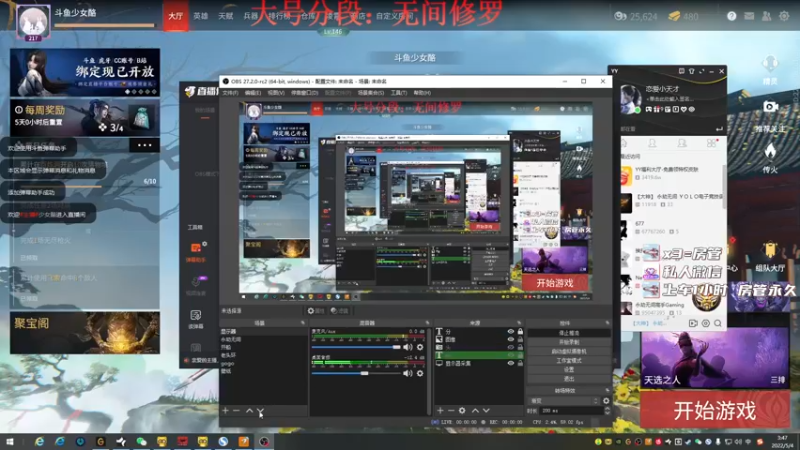Select game 大厅 tab
Image resolution: width=800 pixels, height=450 pixels.
click(176, 16)
